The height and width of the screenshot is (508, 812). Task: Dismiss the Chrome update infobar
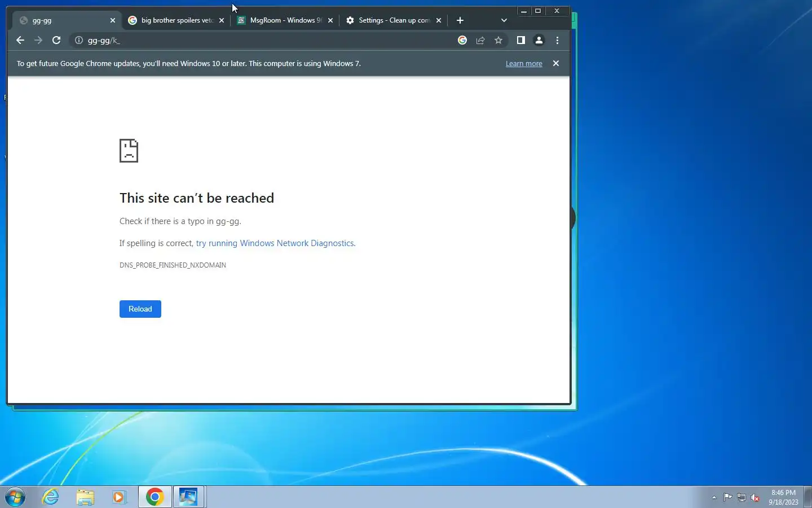point(556,63)
